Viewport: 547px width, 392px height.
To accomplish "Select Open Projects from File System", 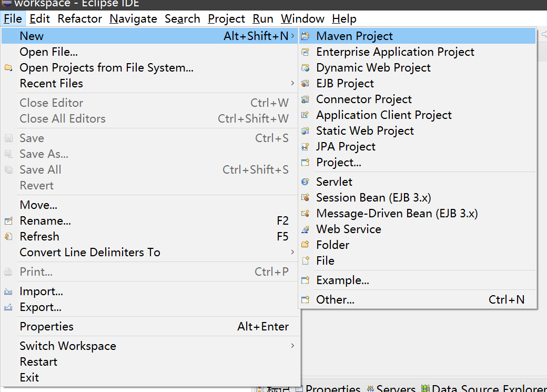I will click(106, 68).
